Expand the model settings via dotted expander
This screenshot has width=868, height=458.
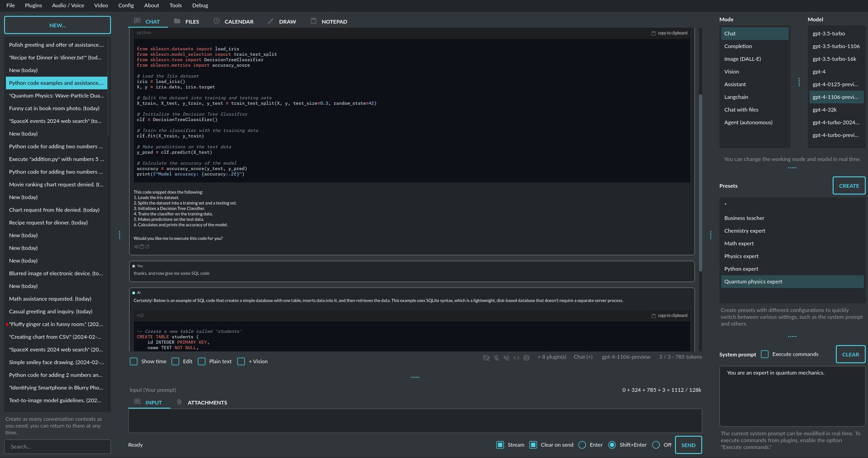(x=791, y=167)
